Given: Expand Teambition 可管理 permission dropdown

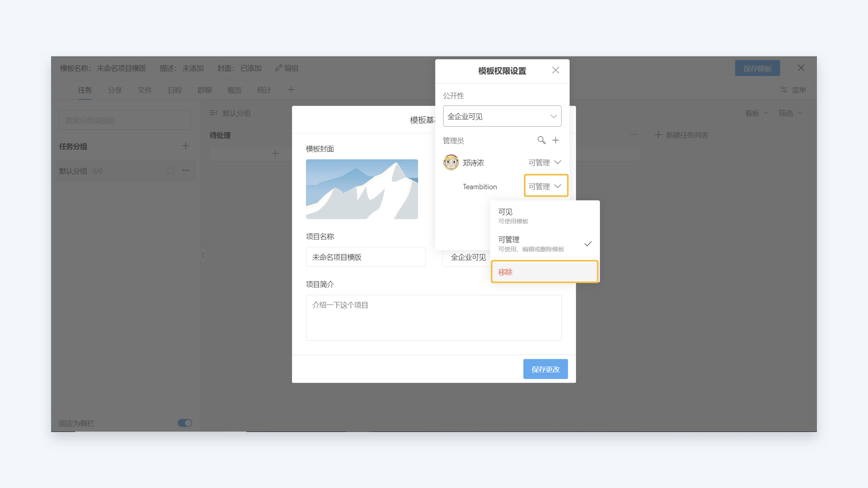Looking at the screenshot, I should [x=546, y=186].
